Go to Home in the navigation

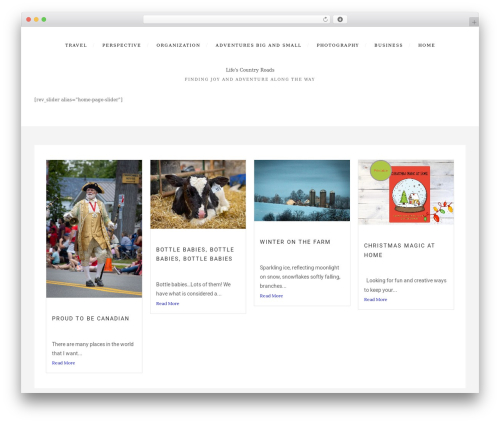pos(426,45)
